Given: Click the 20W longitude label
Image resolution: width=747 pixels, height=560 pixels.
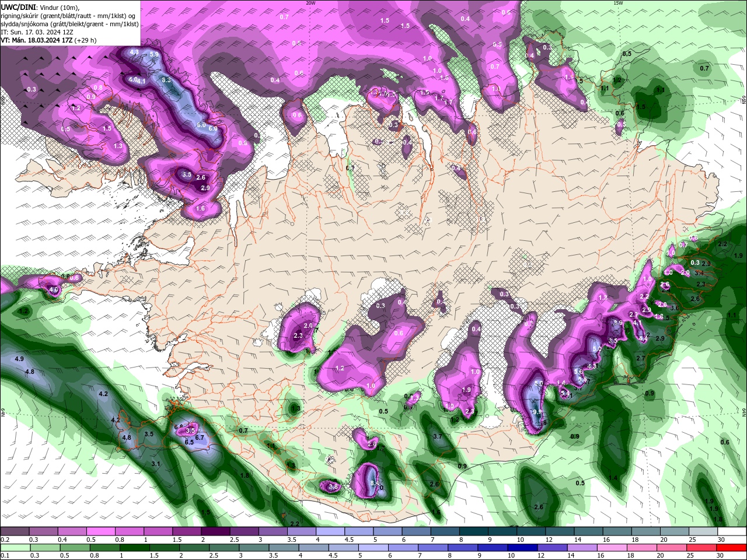Looking at the screenshot, I should (x=310, y=3).
